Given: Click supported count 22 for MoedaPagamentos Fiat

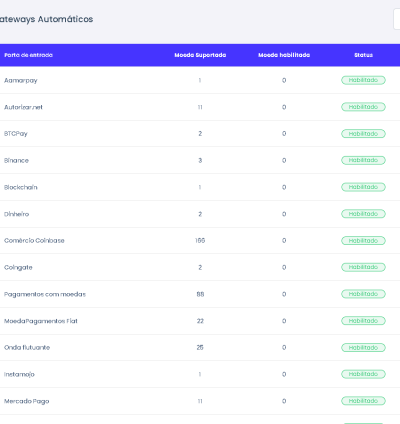Looking at the screenshot, I should click(200, 321).
